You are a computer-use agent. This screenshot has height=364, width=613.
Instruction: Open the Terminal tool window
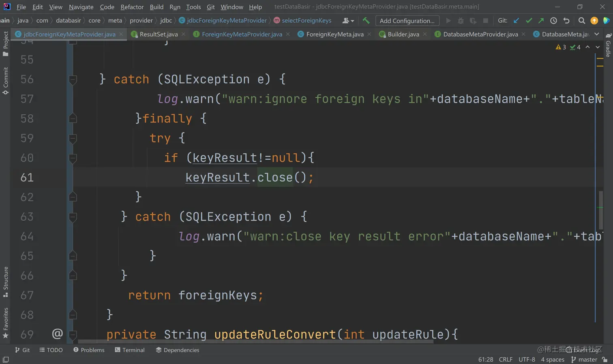[130, 350]
